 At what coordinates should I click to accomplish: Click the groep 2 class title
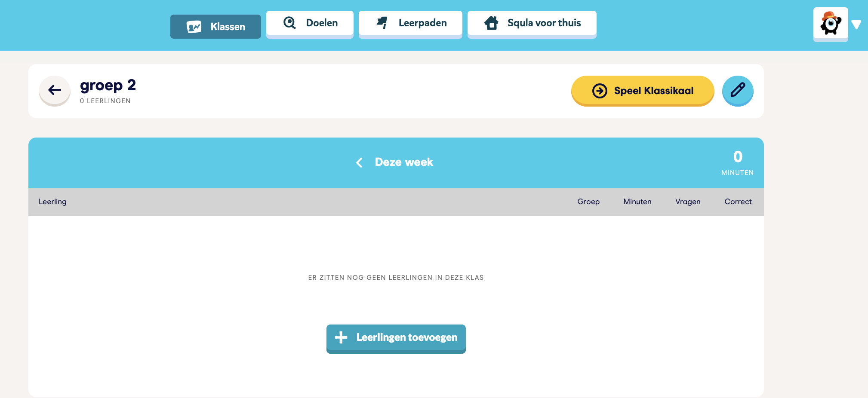pyautogui.click(x=108, y=86)
